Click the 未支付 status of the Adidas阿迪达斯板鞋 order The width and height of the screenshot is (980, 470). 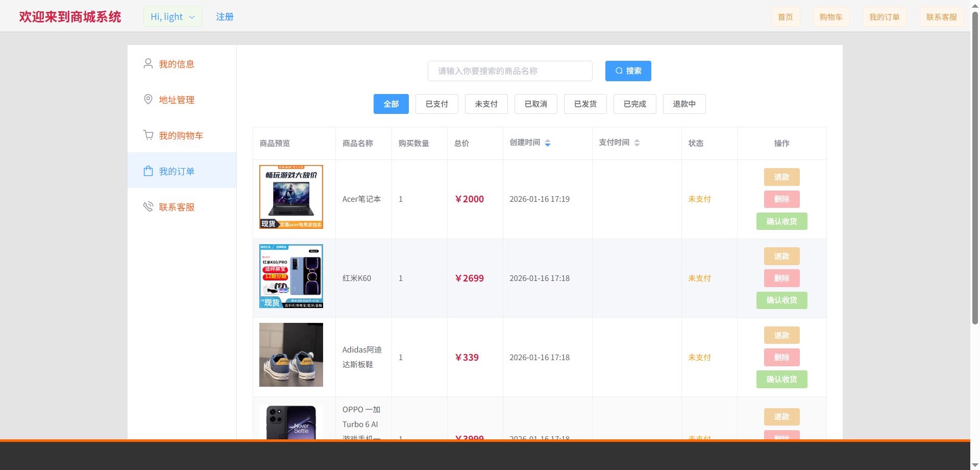click(x=699, y=358)
